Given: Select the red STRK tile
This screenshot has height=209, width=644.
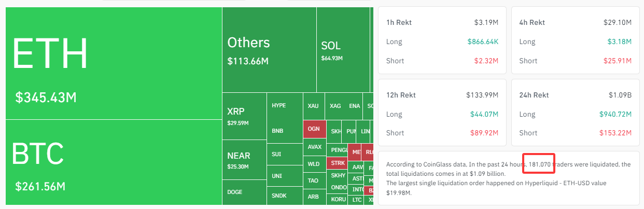Looking at the screenshot, I should point(338,163).
